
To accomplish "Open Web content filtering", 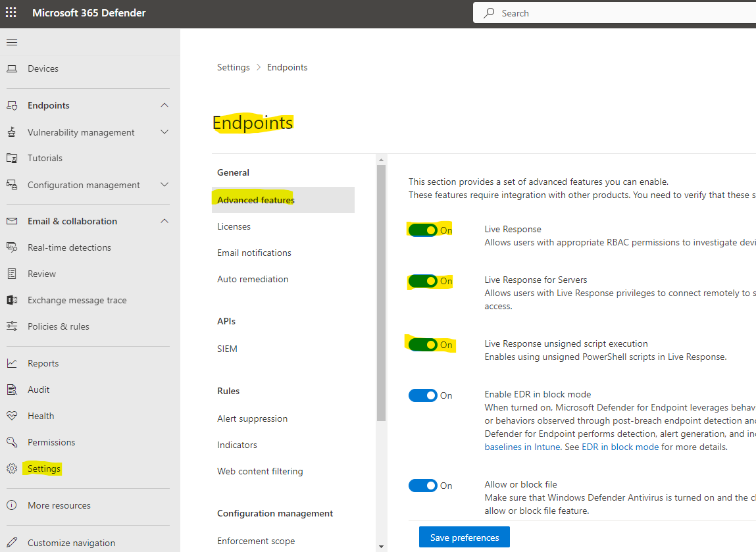I will point(260,471).
